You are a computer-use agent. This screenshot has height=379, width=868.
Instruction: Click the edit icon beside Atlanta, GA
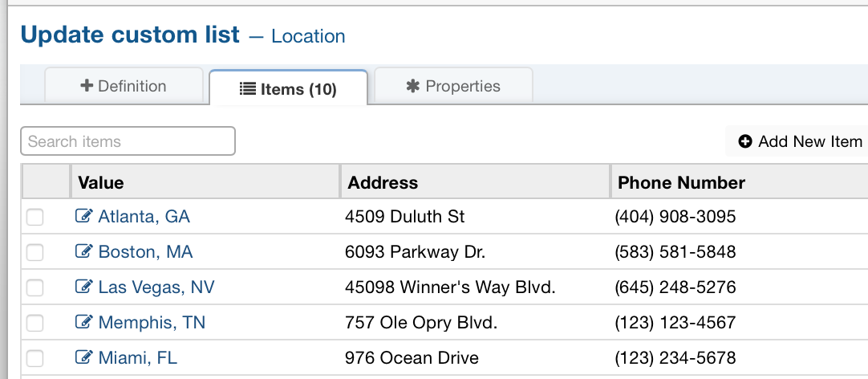click(83, 215)
